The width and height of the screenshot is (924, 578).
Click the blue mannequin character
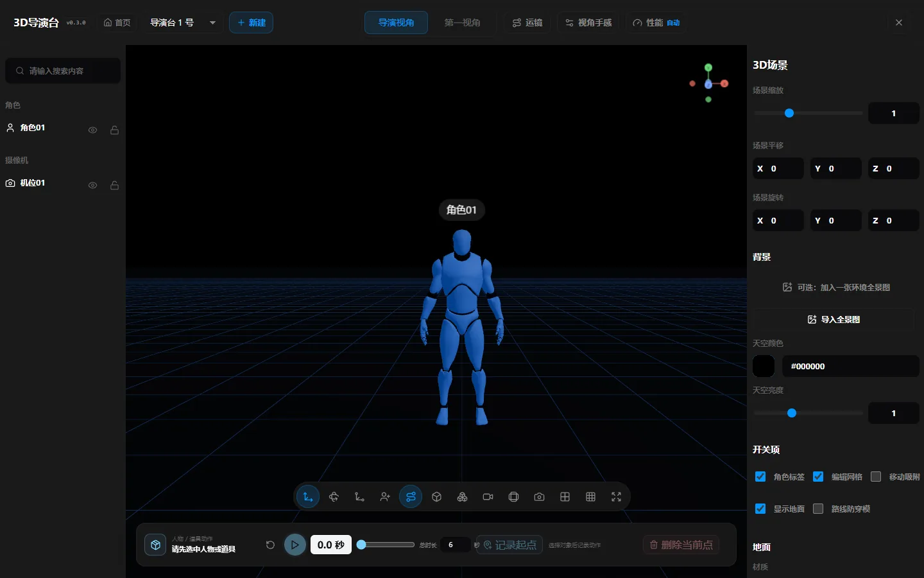point(462,328)
